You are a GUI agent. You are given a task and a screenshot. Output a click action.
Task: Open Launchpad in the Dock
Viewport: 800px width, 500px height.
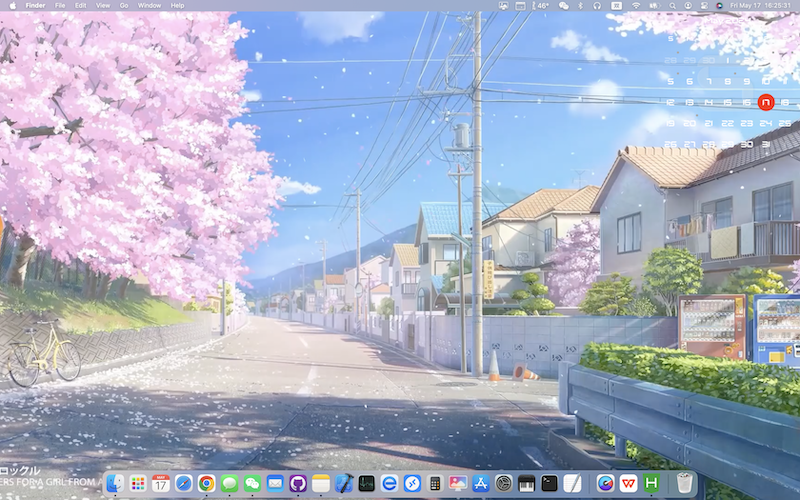pos(138,483)
